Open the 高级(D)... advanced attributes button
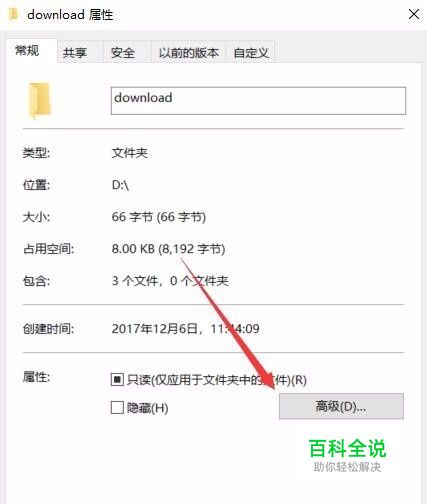The height and width of the screenshot is (504, 427). 341,406
